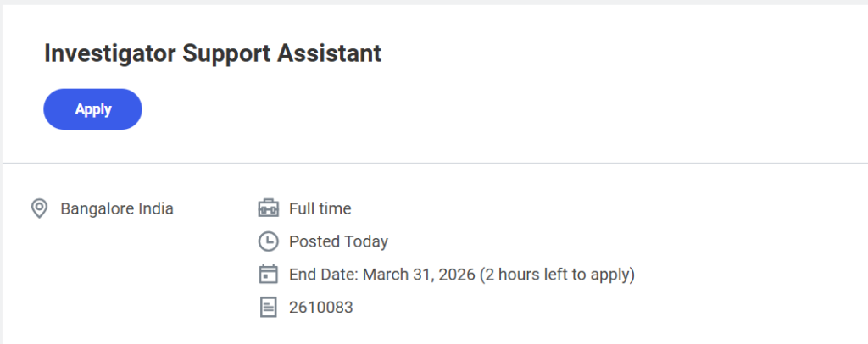Click the clock posted-time icon

click(x=268, y=241)
